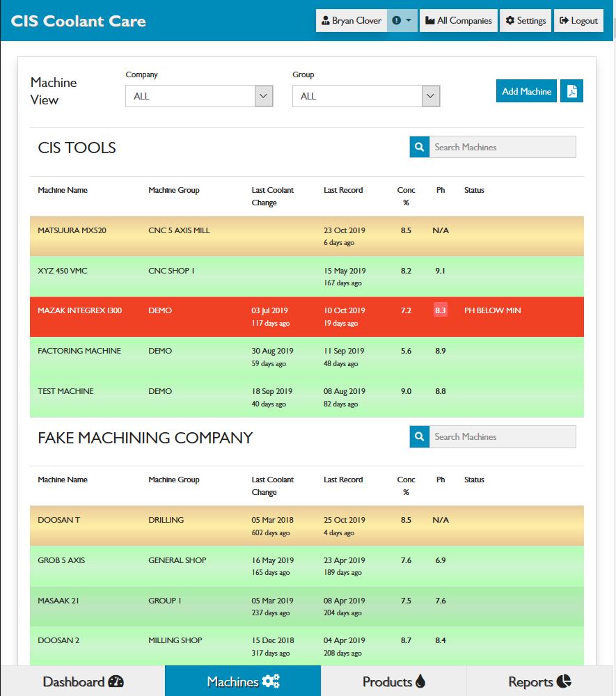Log out using the Logout button

click(x=578, y=21)
